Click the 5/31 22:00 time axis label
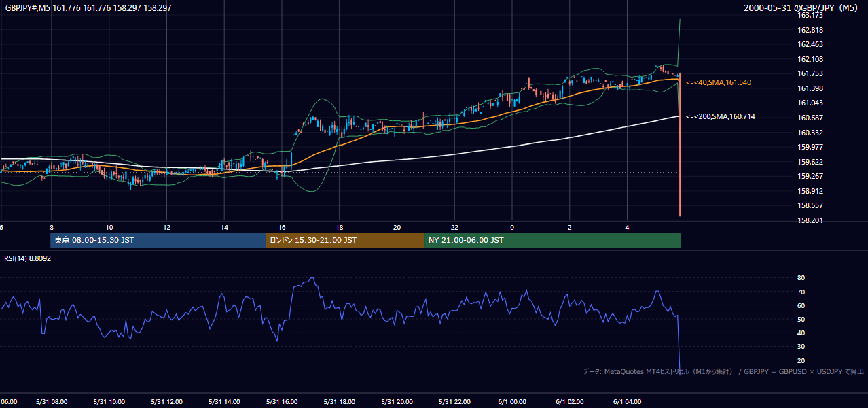Image resolution: width=868 pixels, height=408 pixels. click(x=456, y=402)
